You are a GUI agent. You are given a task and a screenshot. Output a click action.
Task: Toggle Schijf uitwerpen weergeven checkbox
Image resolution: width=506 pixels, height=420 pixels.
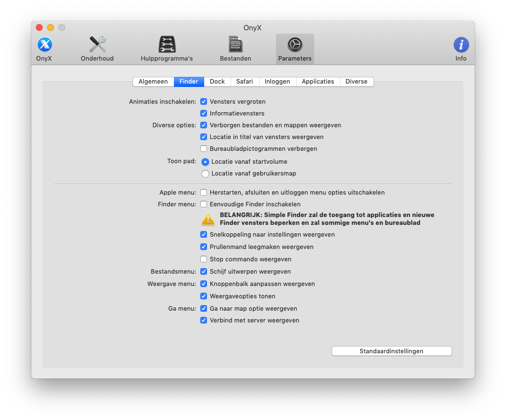click(x=204, y=271)
